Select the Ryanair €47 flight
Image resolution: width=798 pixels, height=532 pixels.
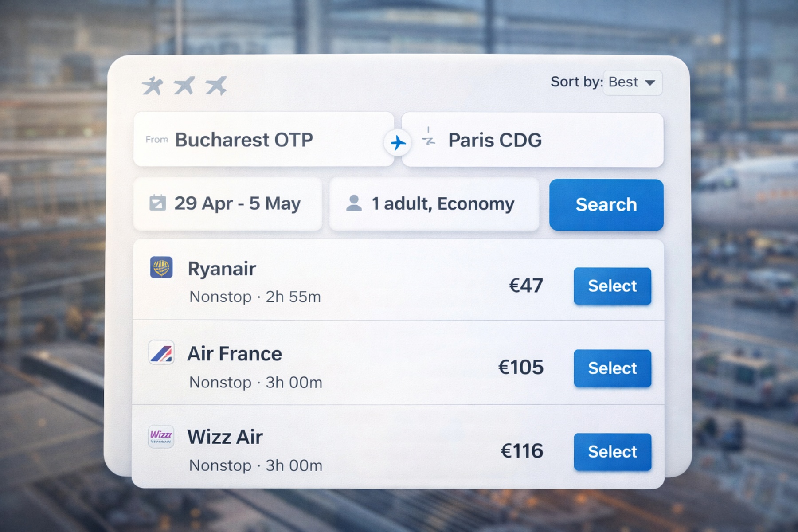612,286
